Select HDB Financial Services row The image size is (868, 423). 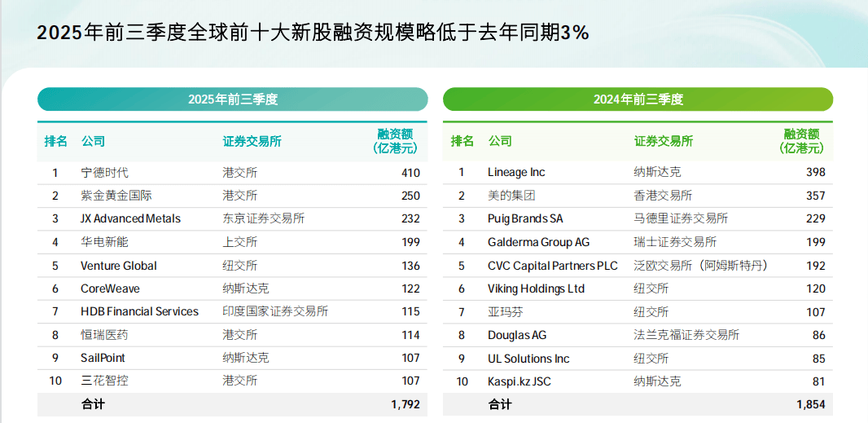(x=233, y=311)
